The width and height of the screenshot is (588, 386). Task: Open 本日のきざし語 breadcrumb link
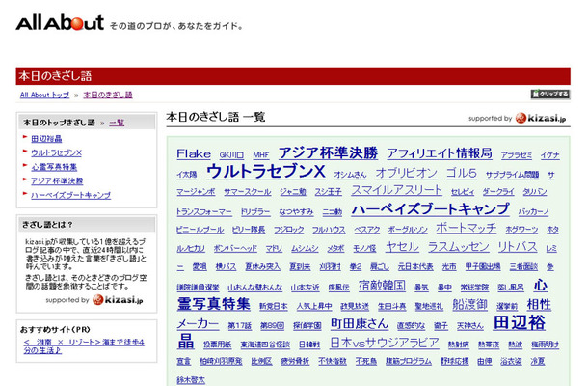[108, 95]
